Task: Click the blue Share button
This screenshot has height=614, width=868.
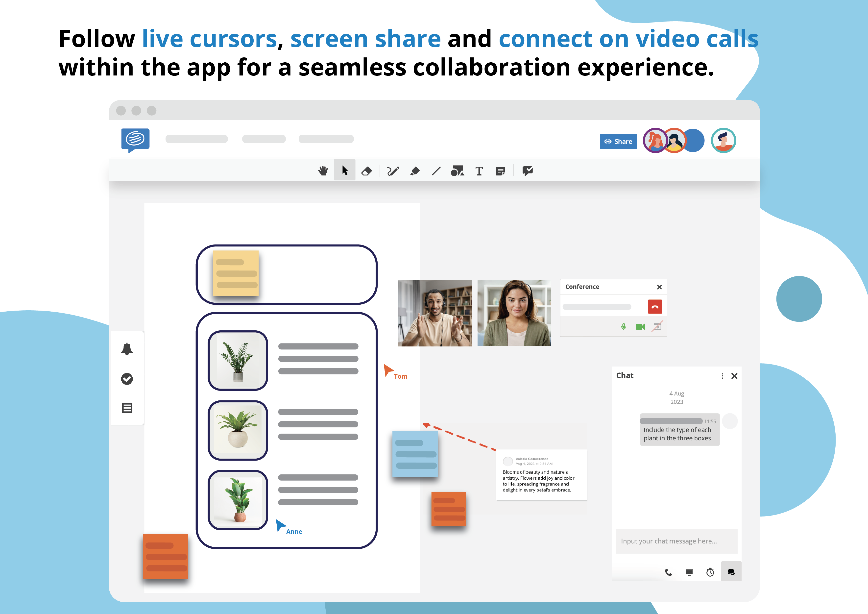Action: (618, 141)
